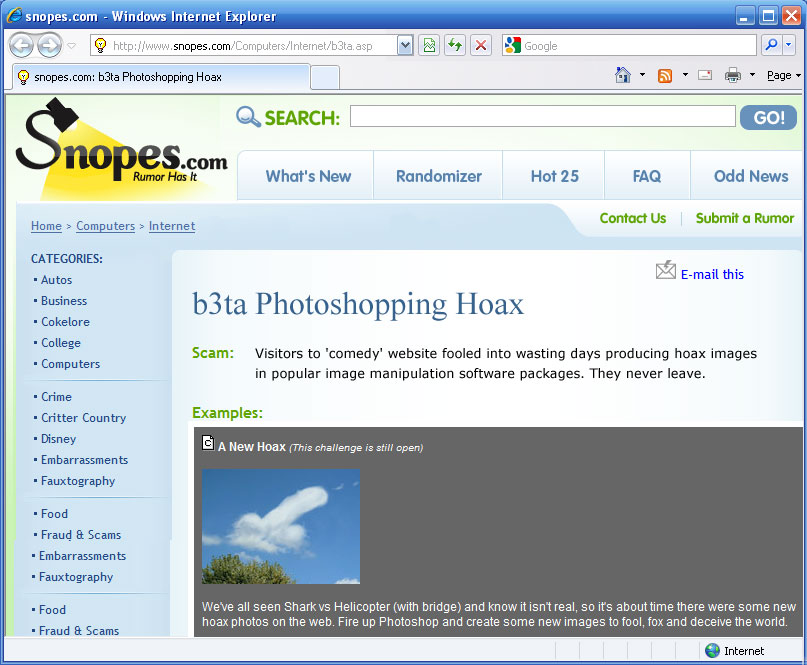The image size is (807, 665).
Task: Open the Hot 25 navigation tab
Action: [554, 176]
